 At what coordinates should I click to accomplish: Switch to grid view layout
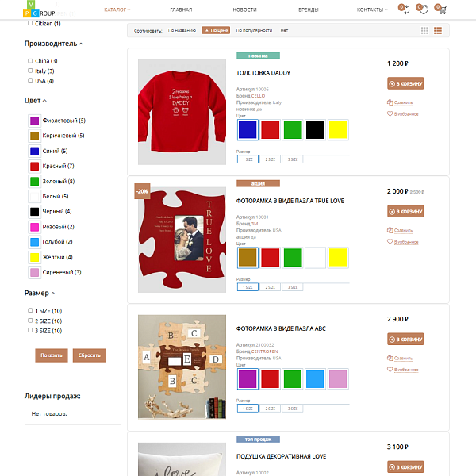coord(424,30)
